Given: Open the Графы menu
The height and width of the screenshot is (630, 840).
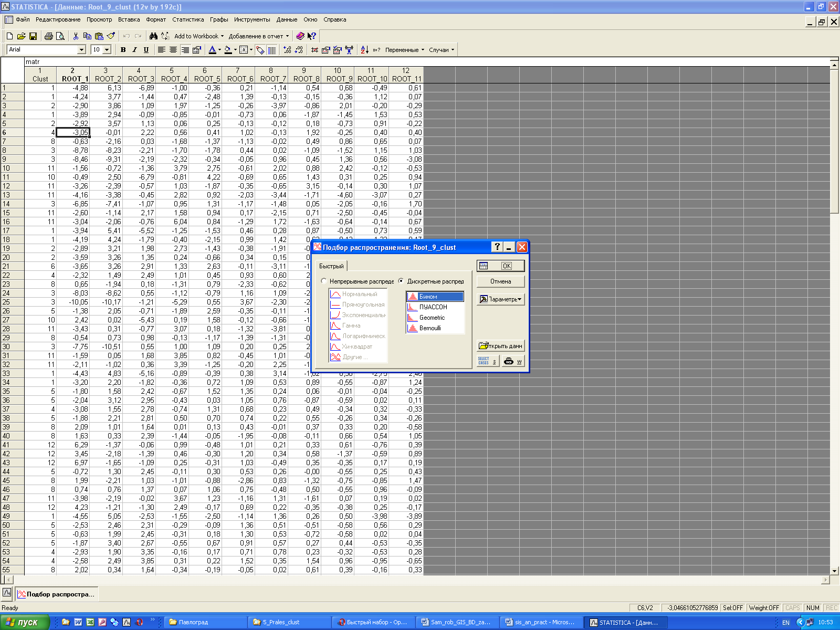Looking at the screenshot, I should pos(219,19).
